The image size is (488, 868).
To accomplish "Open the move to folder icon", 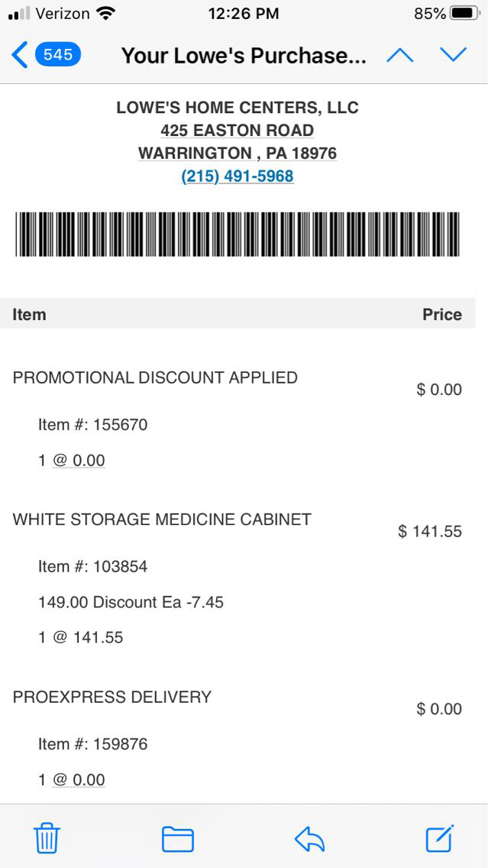I will point(178,839).
